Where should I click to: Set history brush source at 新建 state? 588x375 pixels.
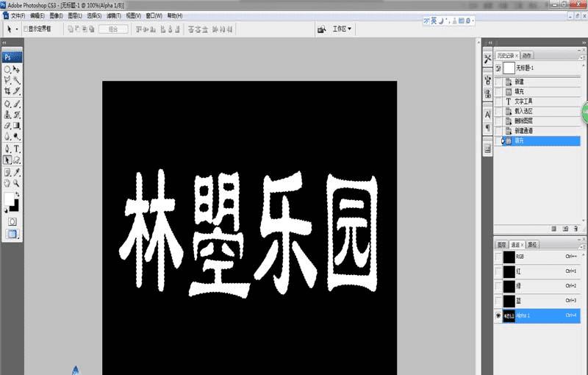(x=498, y=82)
